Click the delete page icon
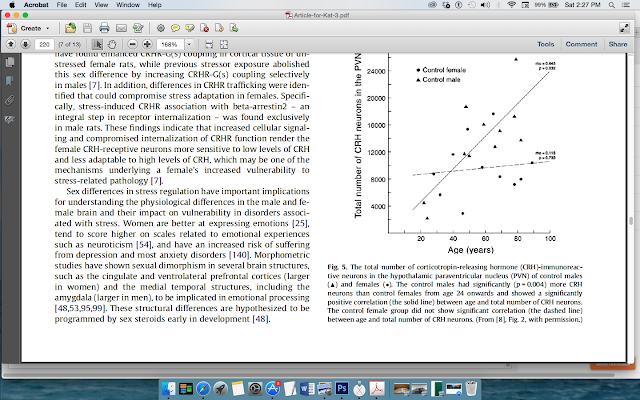 tap(204, 28)
